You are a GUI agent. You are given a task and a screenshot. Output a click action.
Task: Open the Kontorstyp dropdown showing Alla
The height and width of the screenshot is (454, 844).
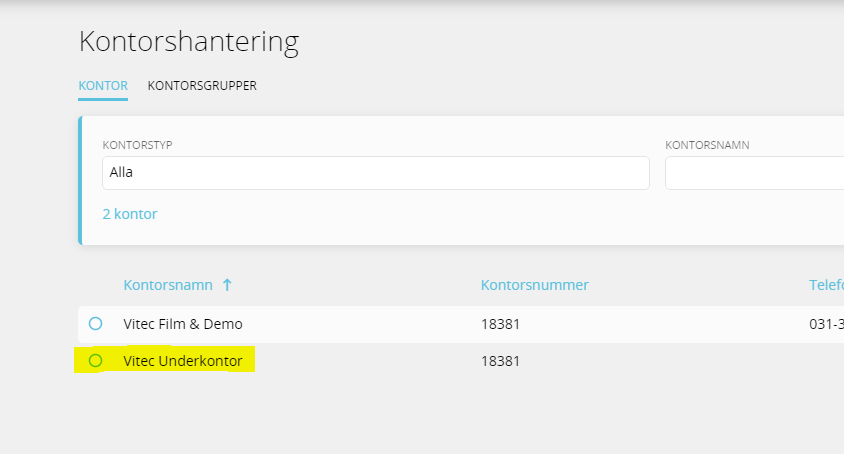[x=376, y=173]
